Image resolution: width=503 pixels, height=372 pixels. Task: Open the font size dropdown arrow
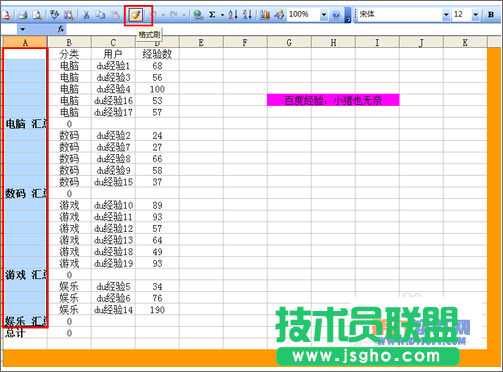(476, 15)
